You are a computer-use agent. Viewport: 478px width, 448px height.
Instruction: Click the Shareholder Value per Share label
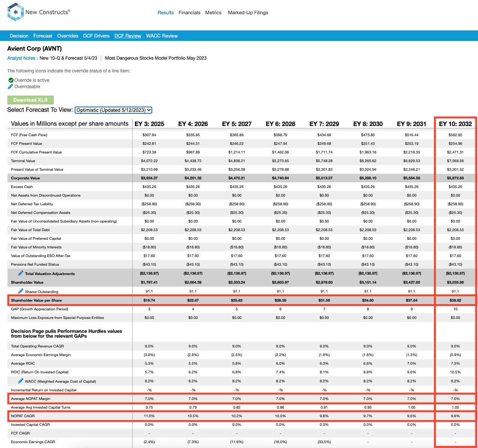click(36, 301)
